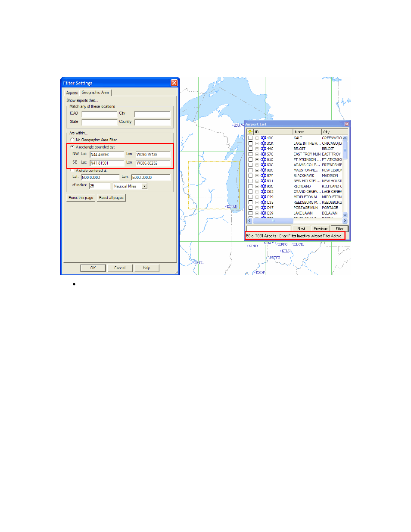Confirm filter settings with OK
This screenshot has width=411, height=532.
(93, 268)
